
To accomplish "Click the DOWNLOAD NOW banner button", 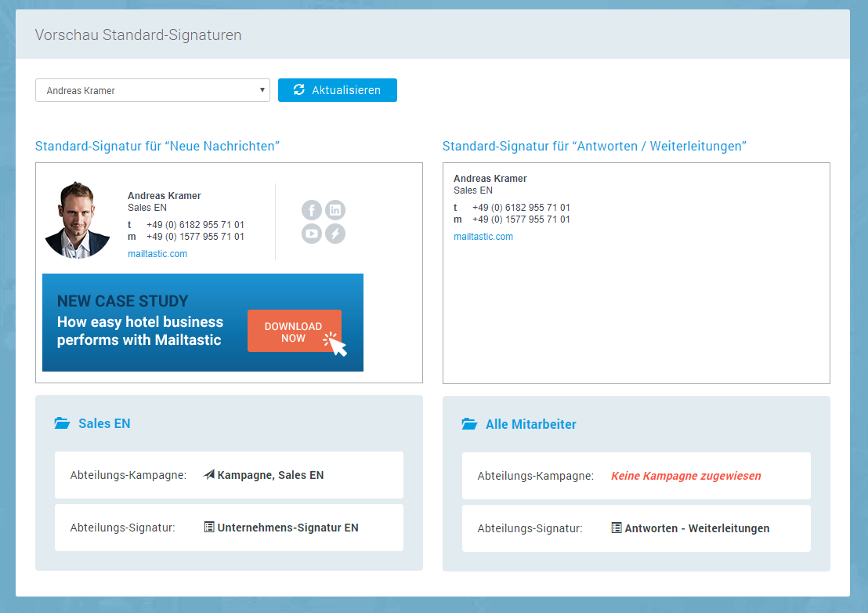I will [294, 331].
